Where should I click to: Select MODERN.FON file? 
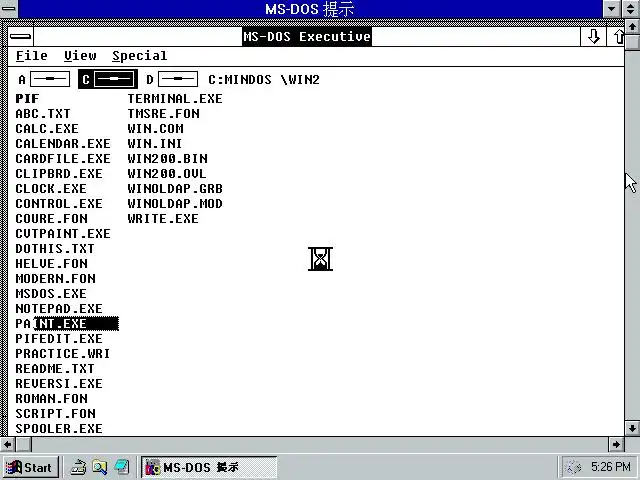point(56,279)
